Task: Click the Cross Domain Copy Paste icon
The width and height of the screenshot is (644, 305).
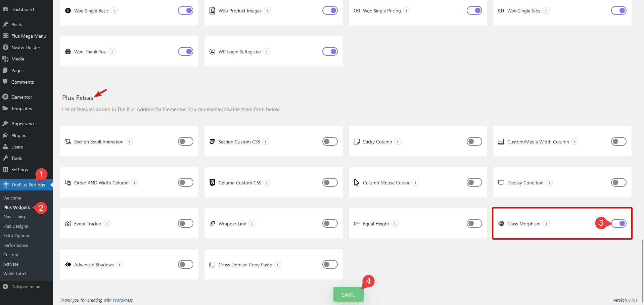Action: point(212,264)
